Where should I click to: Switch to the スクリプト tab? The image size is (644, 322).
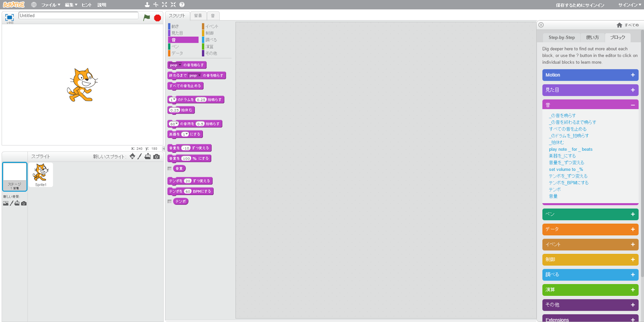tap(177, 16)
